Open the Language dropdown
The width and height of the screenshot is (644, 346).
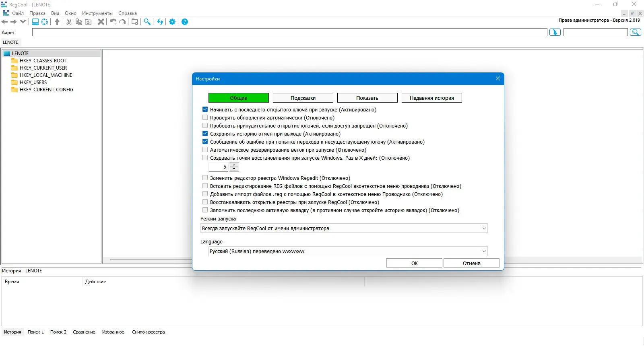[348, 251]
